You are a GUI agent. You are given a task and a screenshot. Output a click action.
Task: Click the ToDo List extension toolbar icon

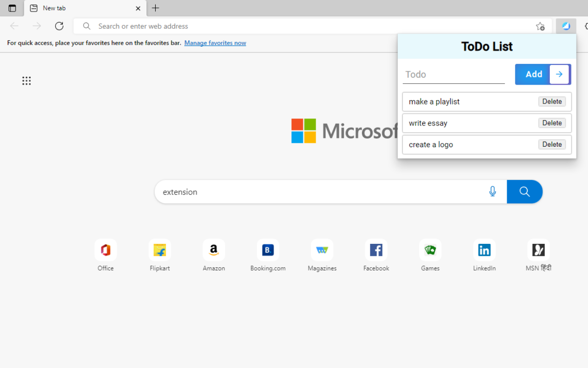tap(566, 26)
